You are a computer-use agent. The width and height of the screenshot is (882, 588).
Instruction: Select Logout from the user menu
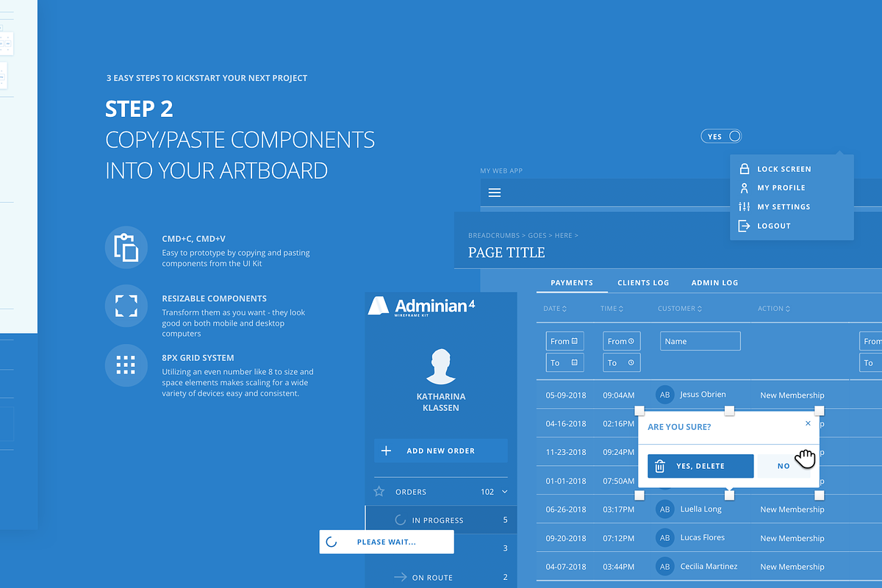[x=774, y=226]
